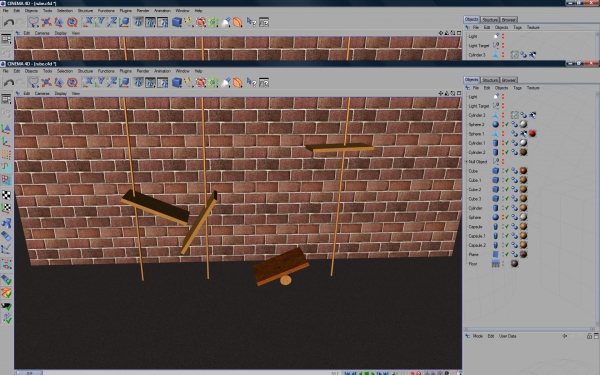This screenshot has width=600, height=375.
Task: Open the Cameras menu of the front viewport
Action: pyautogui.click(x=42, y=93)
